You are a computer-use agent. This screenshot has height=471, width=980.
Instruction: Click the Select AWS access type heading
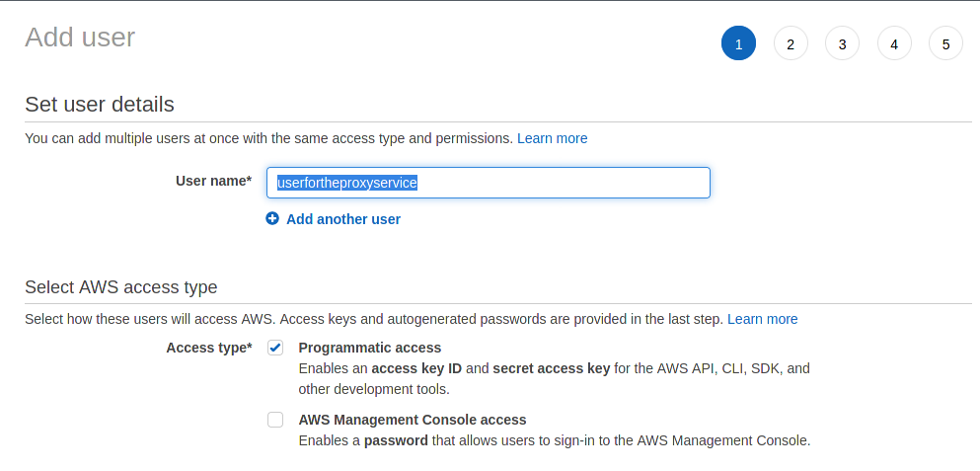tap(120, 287)
